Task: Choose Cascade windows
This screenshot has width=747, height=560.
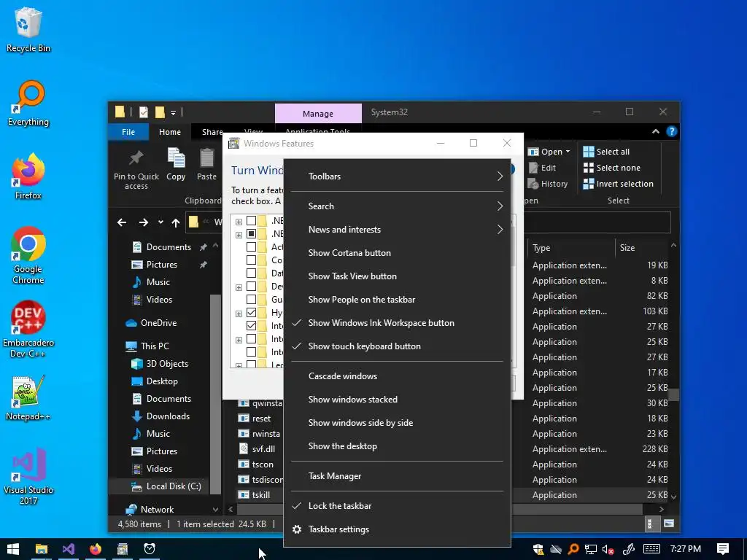Action: click(397, 376)
